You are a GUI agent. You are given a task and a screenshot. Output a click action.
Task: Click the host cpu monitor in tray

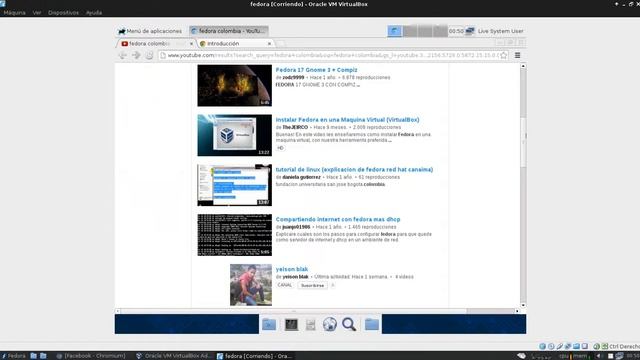point(564,356)
